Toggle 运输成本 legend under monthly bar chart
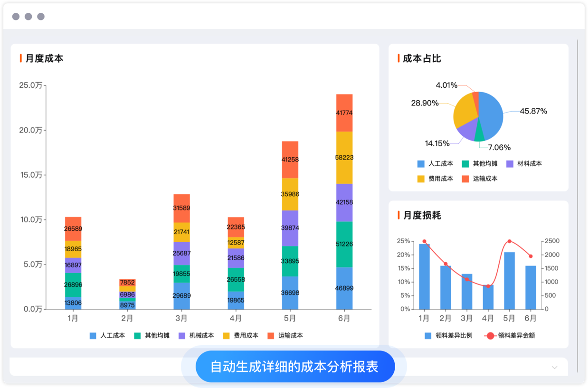Image resolution: width=588 pixels, height=388 pixels. coord(271,335)
